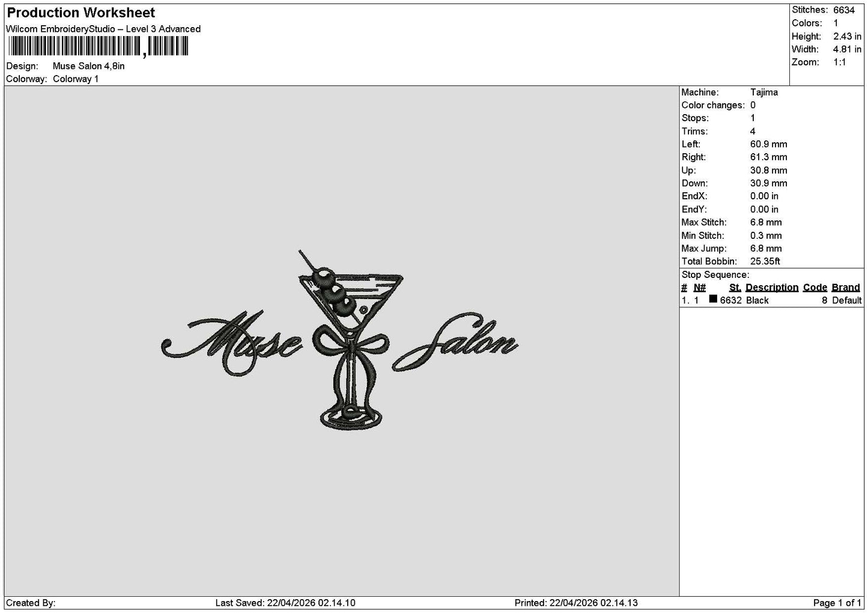The height and width of the screenshot is (613, 868).
Task: Click the Stop Sequence heading
Action: (715, 275)
